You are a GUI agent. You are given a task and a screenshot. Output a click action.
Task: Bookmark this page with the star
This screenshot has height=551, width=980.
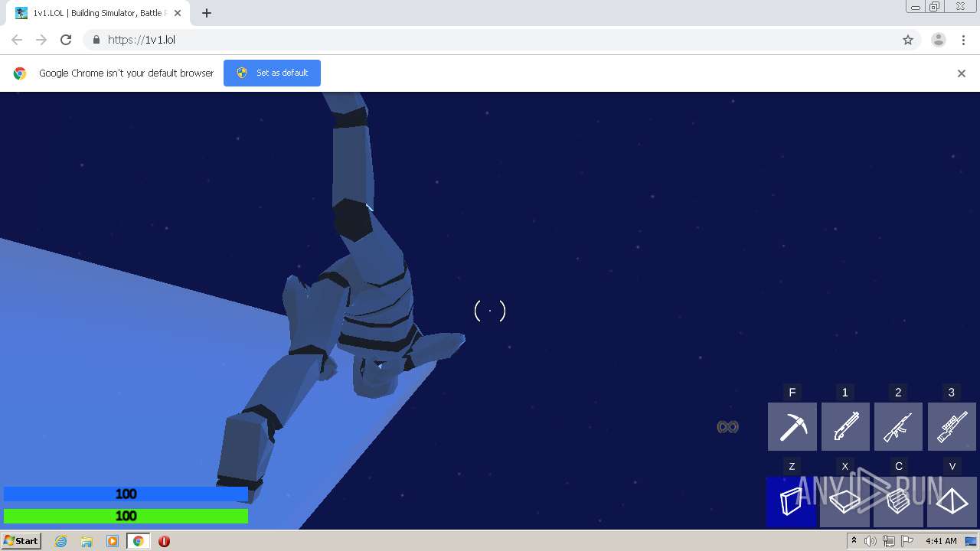pos(908,40)
